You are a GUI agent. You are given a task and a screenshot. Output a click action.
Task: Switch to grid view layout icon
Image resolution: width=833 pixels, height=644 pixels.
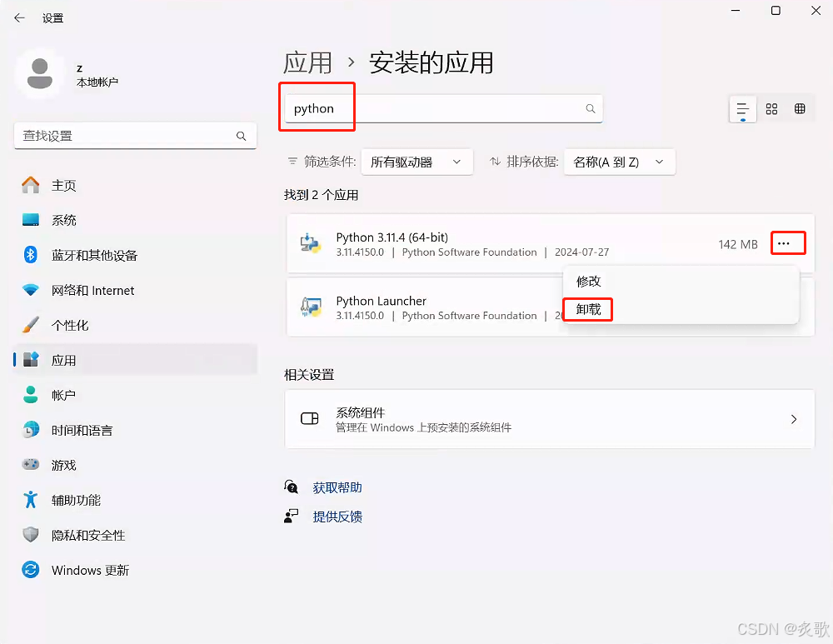click(771, 109)
